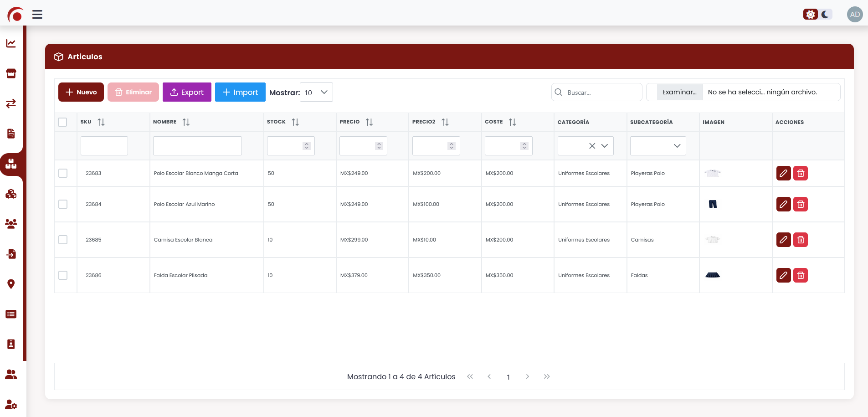Delete Polo Escolar Azul Marino

(801, 204)
